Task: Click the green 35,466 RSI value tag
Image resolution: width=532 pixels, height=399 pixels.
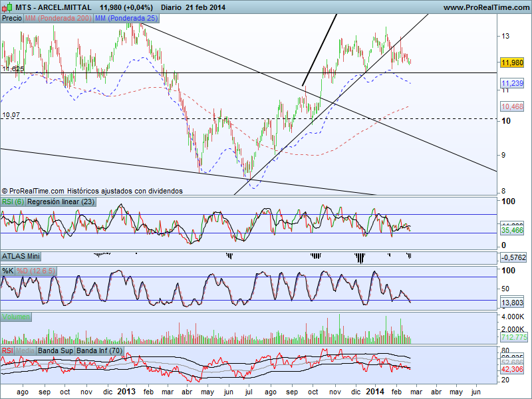Action: pos(512,230)
